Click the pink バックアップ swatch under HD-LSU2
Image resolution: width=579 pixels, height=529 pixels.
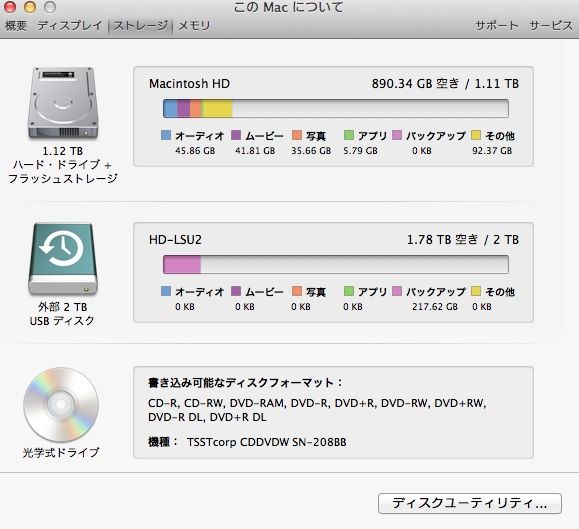coord(397,291)
